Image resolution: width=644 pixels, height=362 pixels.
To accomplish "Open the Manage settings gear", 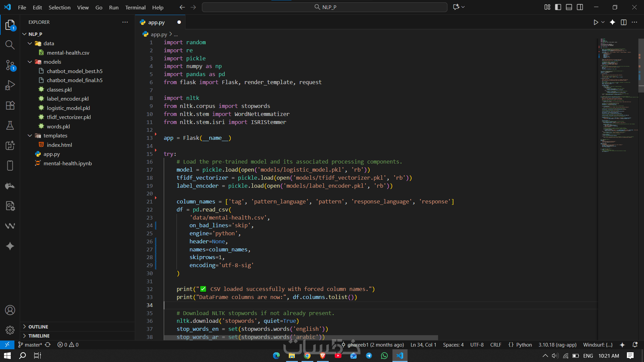I will pos(10,330).
